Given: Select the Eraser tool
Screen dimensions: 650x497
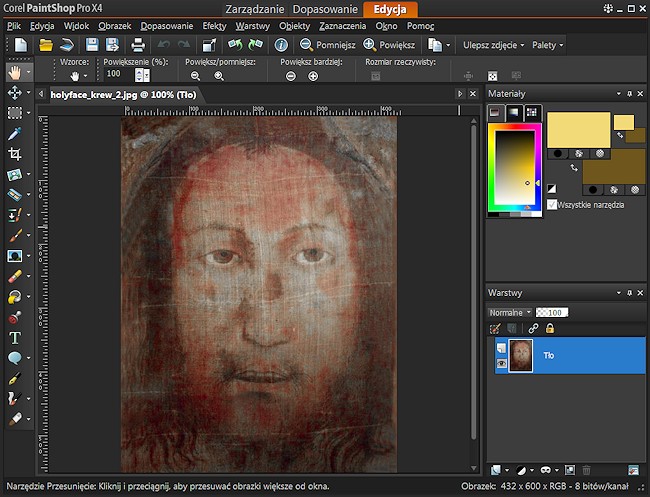Looking at the screenshot, I should click(15, 276).
